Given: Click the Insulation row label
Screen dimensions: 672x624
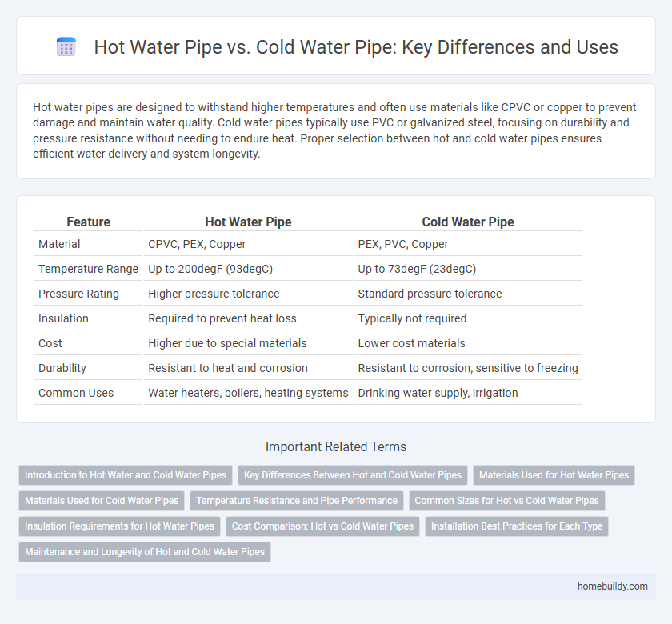Looking at the screenshot, I should [x=62, y=318].
